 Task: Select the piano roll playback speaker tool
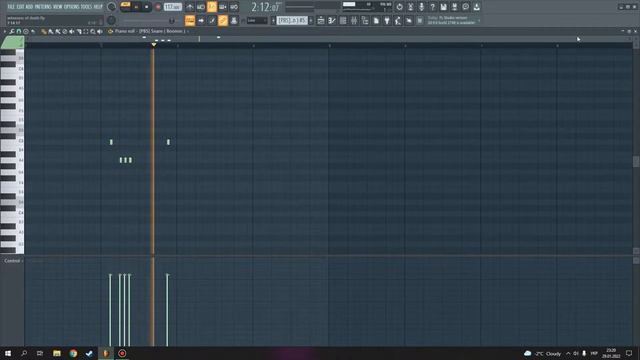point(100,31)
